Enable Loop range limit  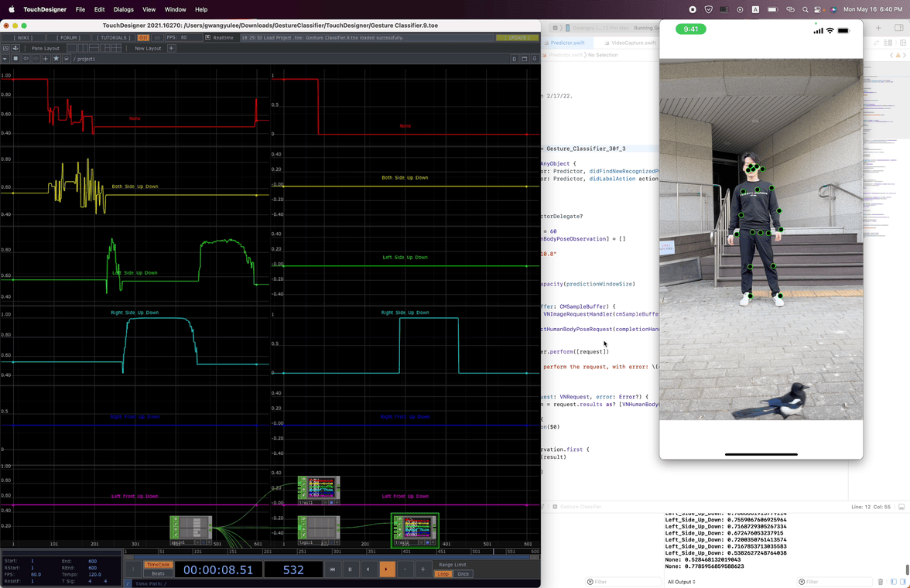click(x=443, y=574)
